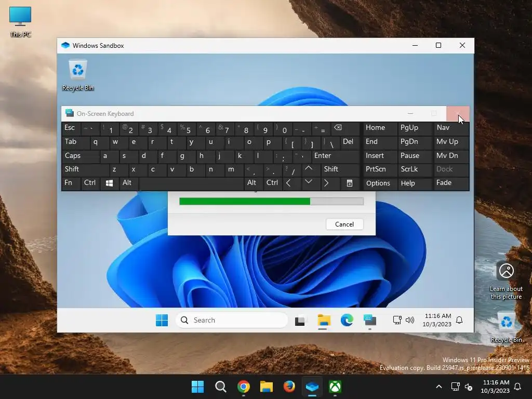Open Recycle Bin inside Windows Sandbox

click(x=78, y=75)
